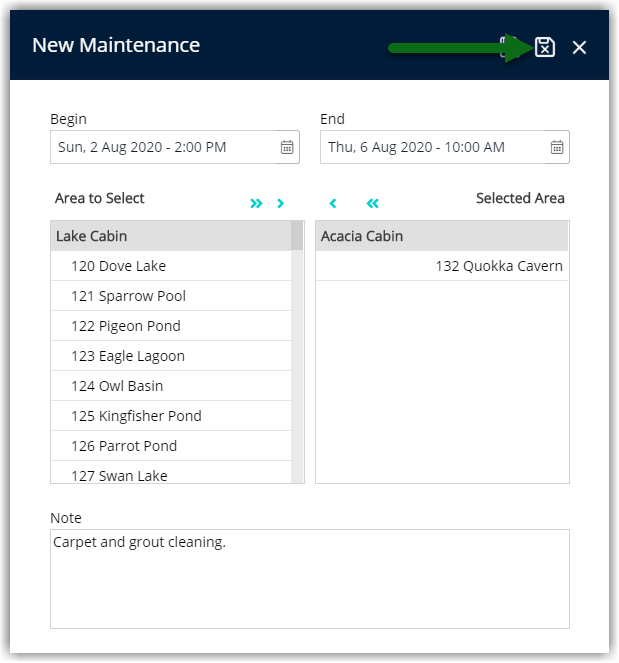The height and width of the screenshot is (663, 619).
Task: Select Acacia Cabin header in Selected Area
Action: [x=442, y=236]
